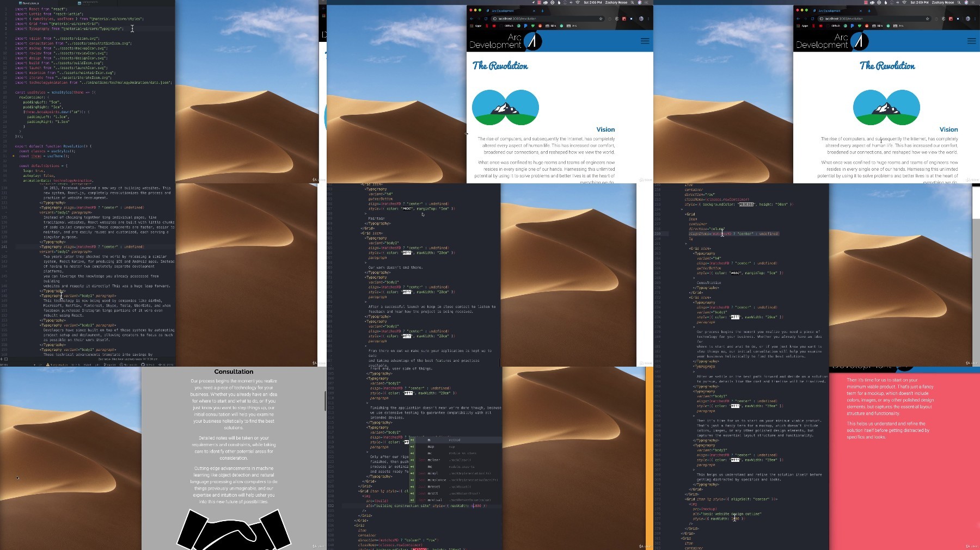Choose 'mclear' from the autocomplete suggestion list
This screenshot has height=550, width=980.
pos(455,460)
